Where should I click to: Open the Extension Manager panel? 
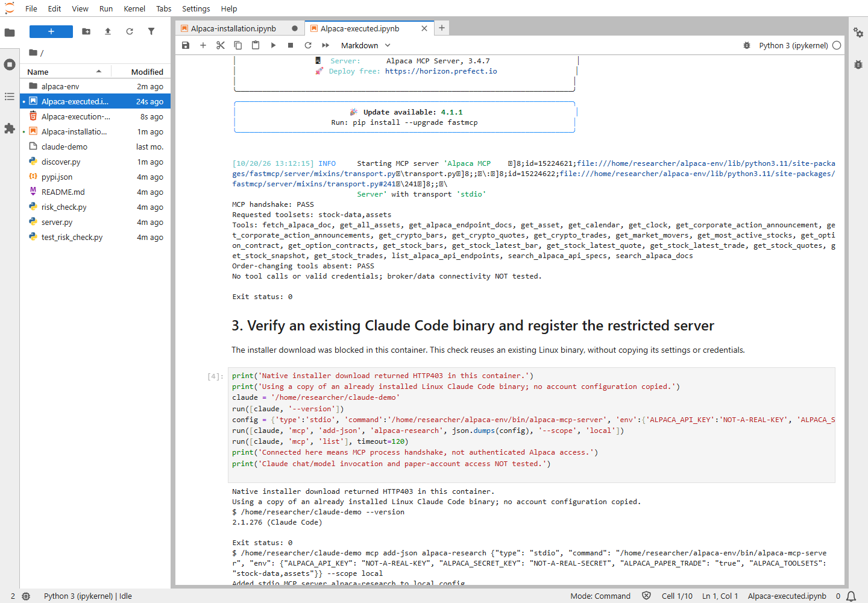point(10,128)
